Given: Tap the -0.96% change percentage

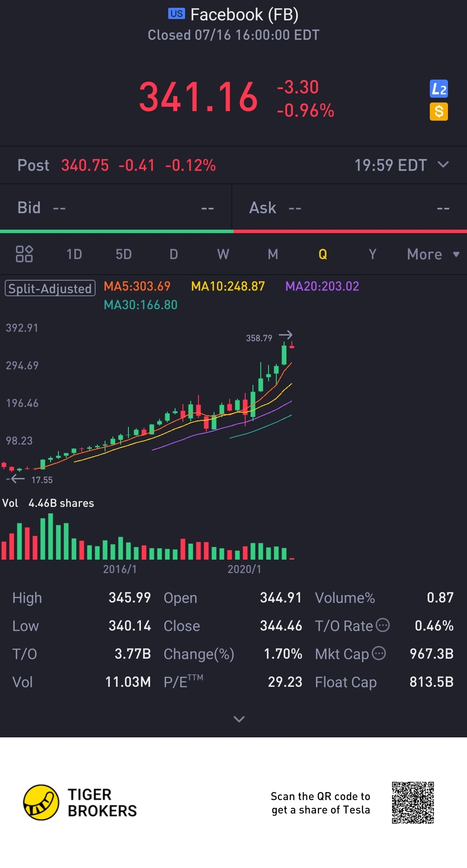Looking at the screenshot, I should (x=305, y=111).
